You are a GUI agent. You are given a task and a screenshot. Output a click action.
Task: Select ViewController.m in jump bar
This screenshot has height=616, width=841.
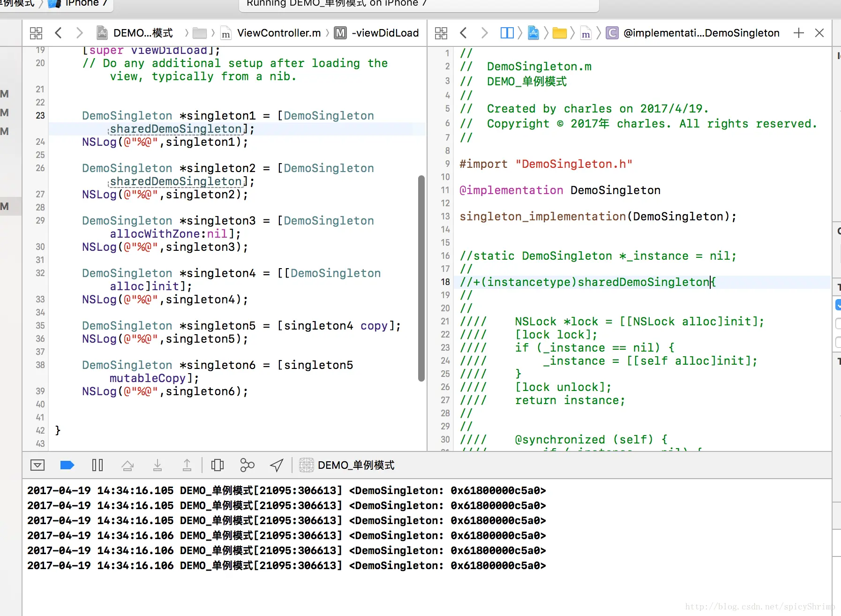271,33
